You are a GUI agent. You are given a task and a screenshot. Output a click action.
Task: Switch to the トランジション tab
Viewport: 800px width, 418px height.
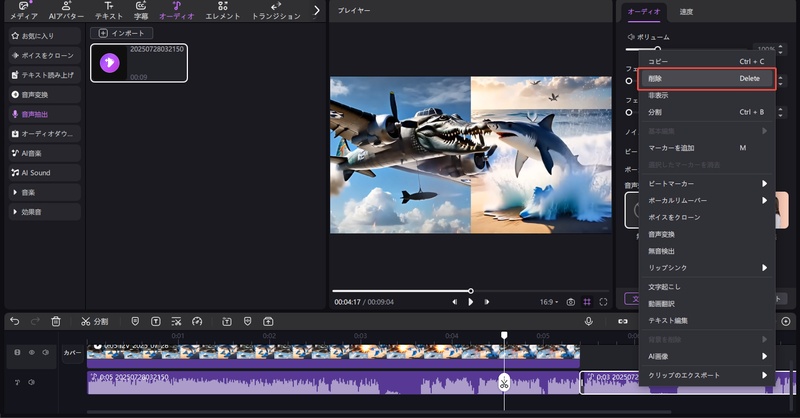[276, 11]
